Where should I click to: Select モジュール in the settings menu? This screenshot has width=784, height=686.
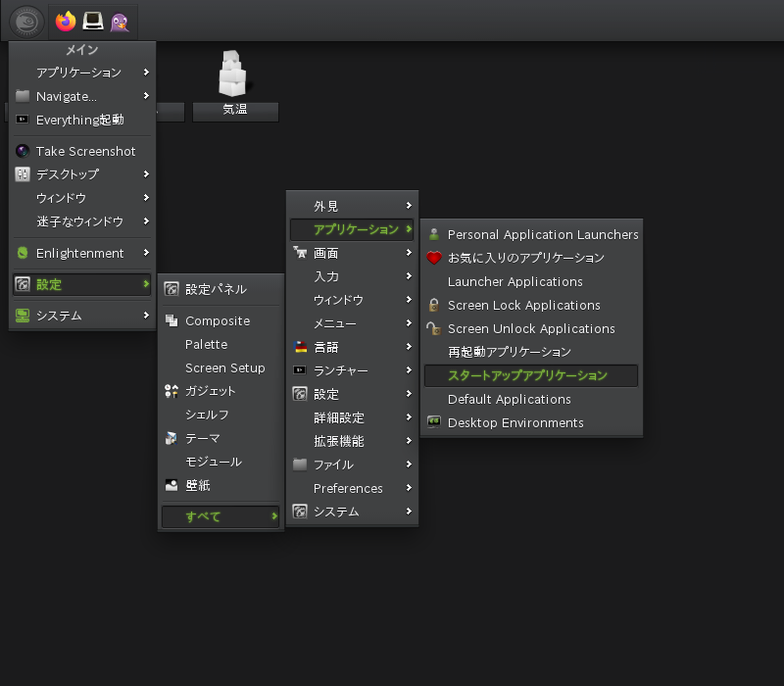point(220,462)
